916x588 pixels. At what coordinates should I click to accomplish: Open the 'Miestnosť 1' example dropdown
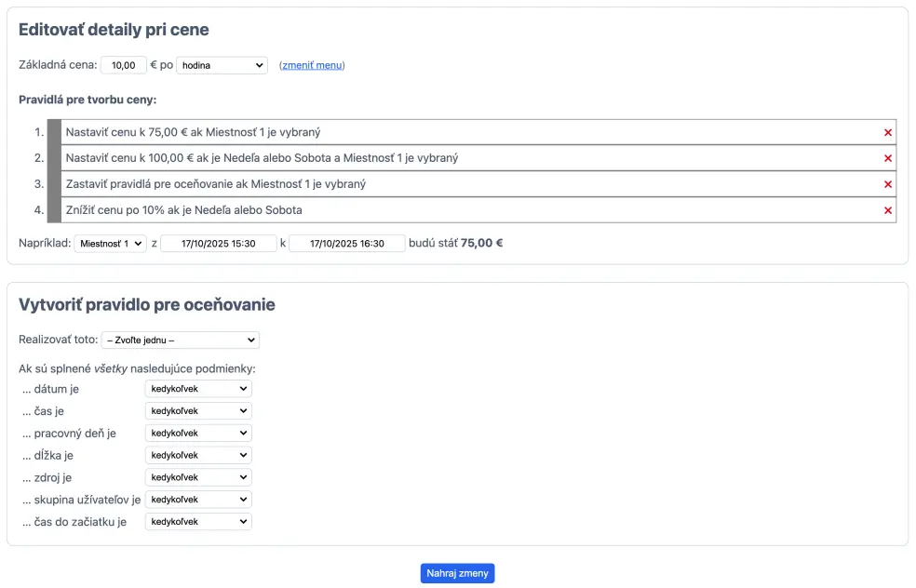click(x=110, y=244)
